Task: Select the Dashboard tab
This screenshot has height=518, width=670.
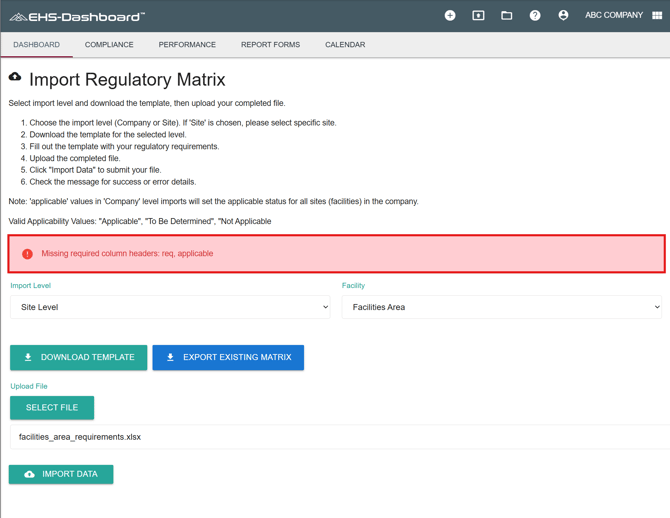Action: 36,45
